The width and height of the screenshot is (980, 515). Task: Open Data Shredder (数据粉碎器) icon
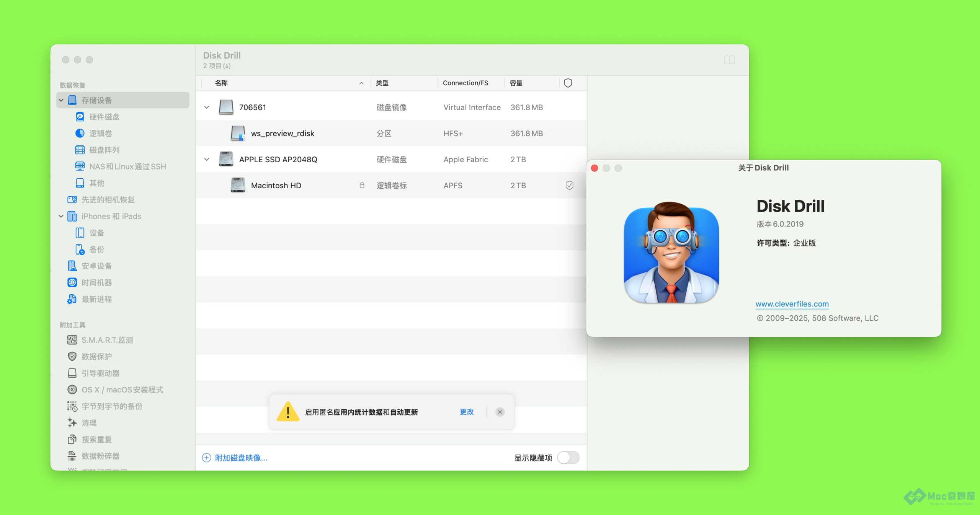tap(72, 456)
